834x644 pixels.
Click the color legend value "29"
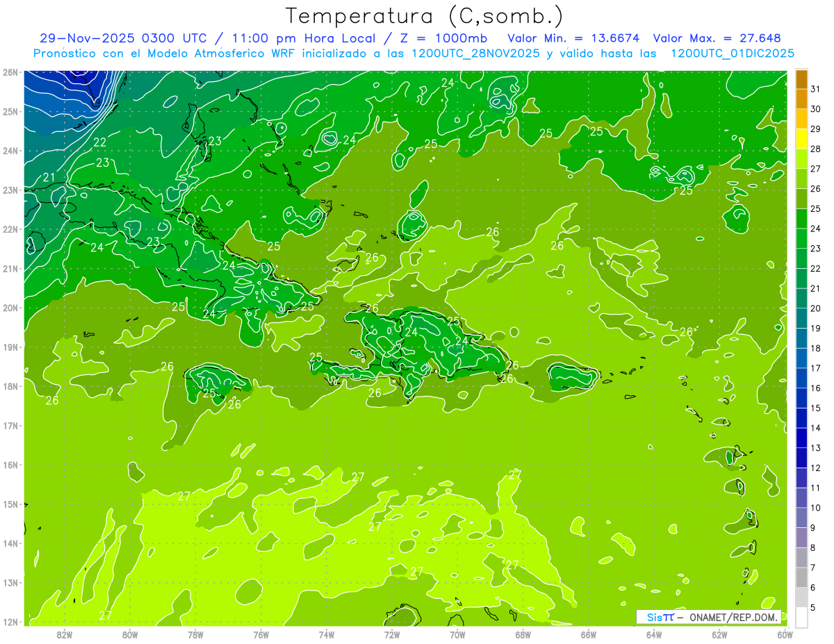click(x=815, y=129)
